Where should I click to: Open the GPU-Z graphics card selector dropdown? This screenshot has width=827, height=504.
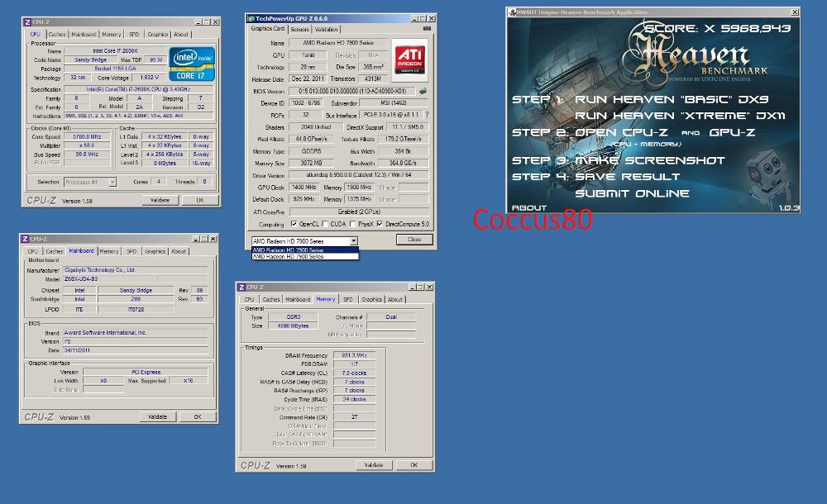353,241
